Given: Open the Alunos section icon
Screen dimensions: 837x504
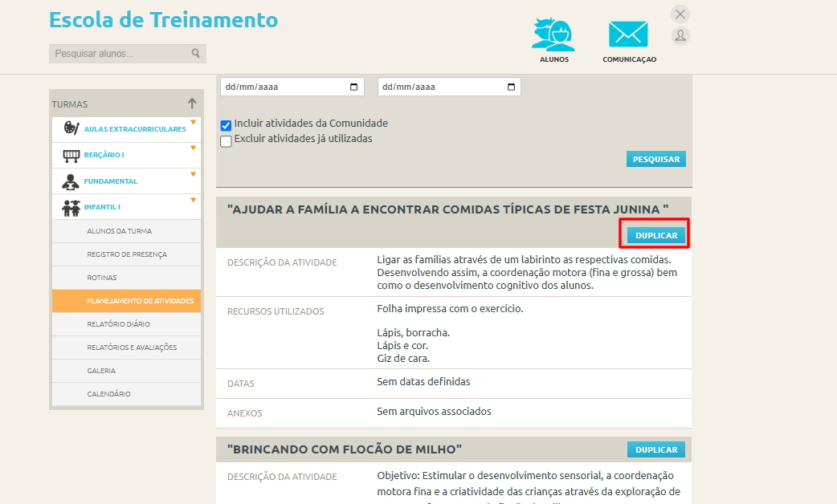Looking at the screenshot, I should pos(553,35).
